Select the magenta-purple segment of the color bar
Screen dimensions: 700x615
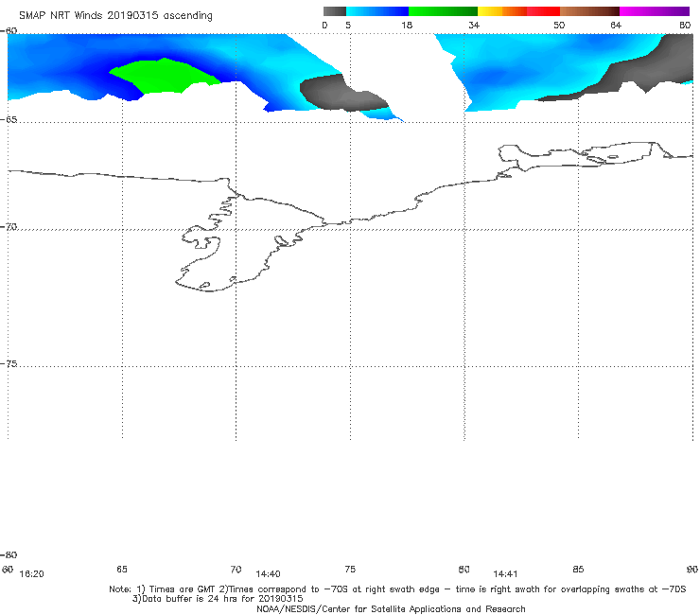tap(655, 11)
